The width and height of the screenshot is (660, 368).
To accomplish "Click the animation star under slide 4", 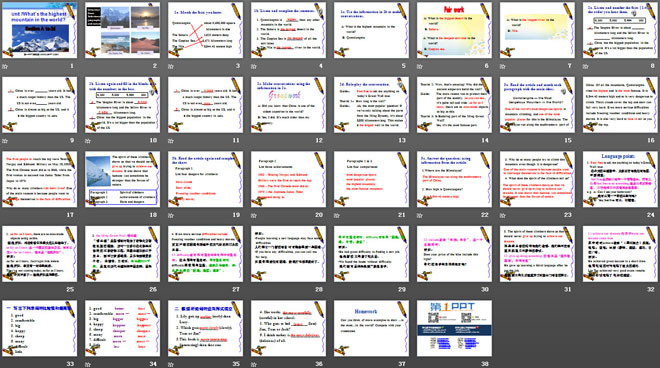I will [254, 66].
